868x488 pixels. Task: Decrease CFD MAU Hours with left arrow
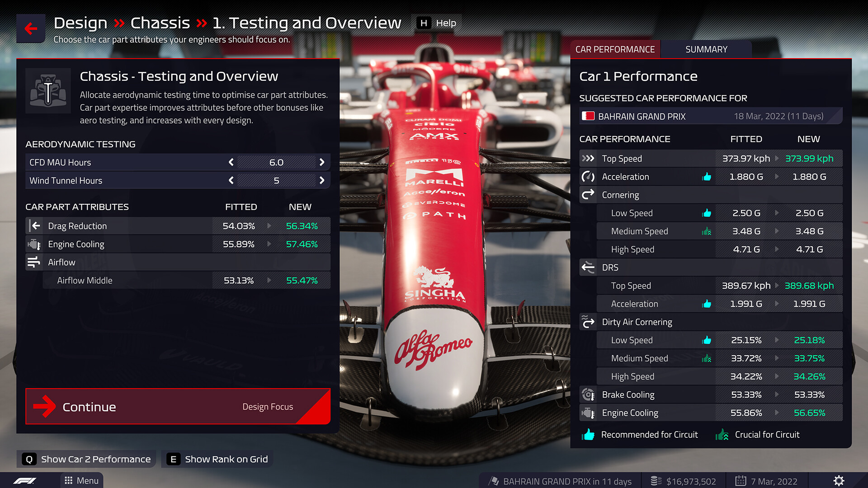pyautogui.click(x=231, y=162)
